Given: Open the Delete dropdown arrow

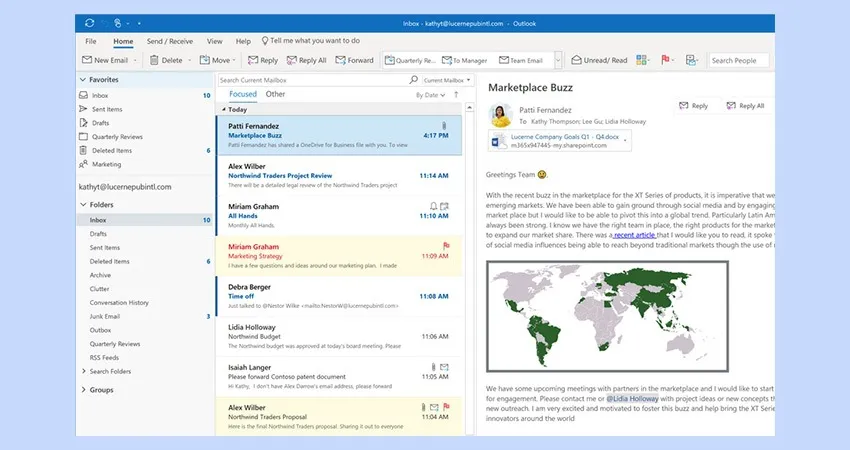Looking at the screenshot, I should 190,61.
